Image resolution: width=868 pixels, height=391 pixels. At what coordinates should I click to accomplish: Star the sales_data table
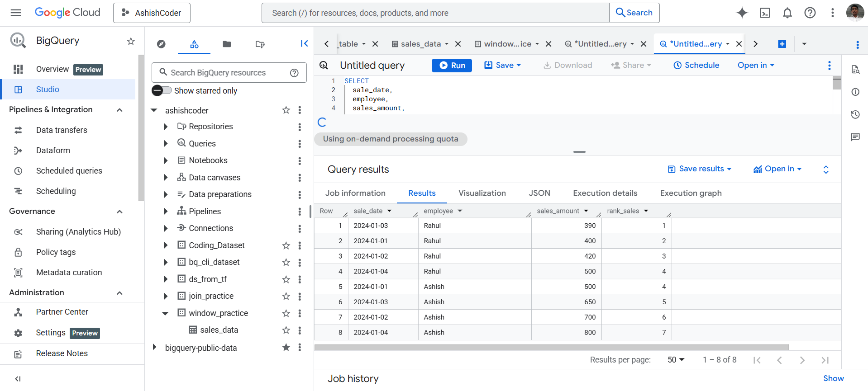point(286,330)
